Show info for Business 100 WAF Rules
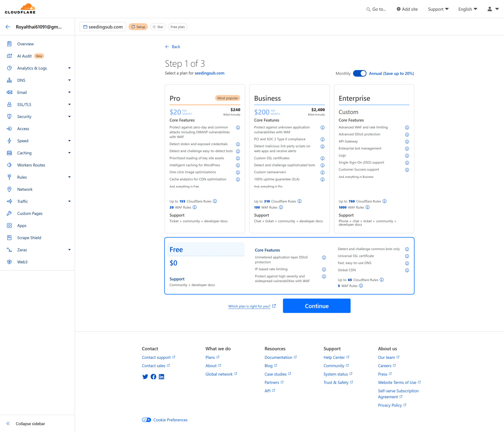Screen dimensions: 504x432 281,207
